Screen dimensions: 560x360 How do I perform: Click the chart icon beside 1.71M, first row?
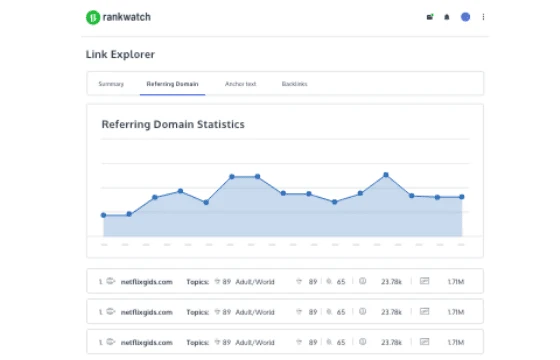(424, 281)
